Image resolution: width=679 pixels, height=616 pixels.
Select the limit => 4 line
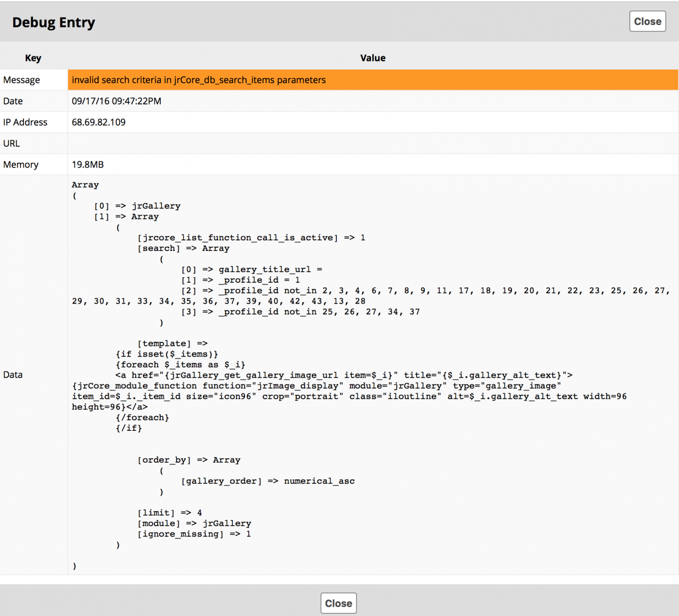170,513
